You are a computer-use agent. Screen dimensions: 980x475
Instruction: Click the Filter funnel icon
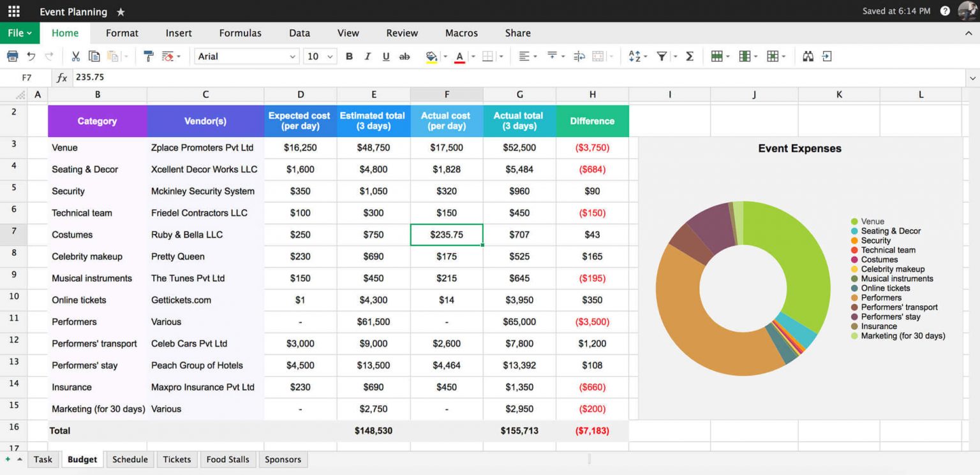[662, 56]
